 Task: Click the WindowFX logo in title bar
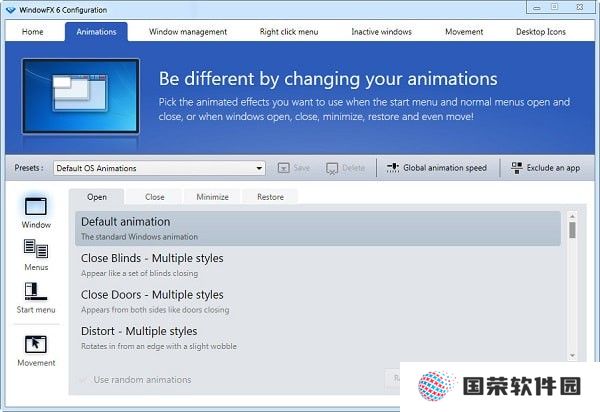pyautogui.click(x=11, y=10)
